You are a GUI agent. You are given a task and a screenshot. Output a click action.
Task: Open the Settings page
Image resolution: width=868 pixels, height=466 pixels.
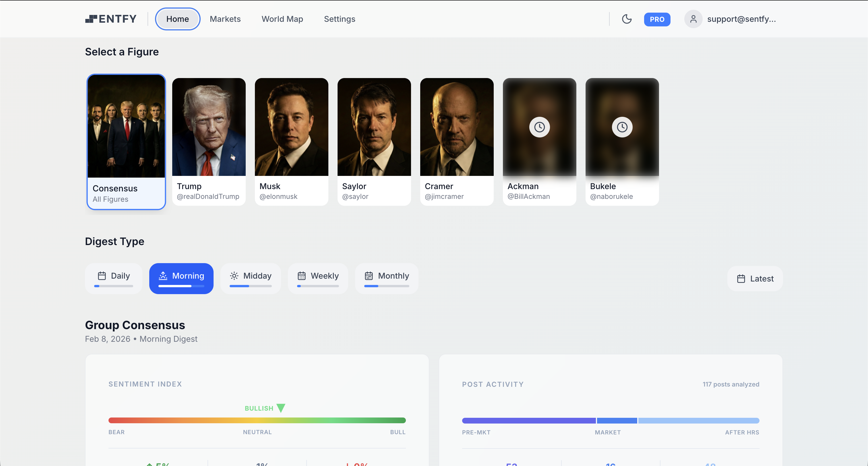pos(339,19)
